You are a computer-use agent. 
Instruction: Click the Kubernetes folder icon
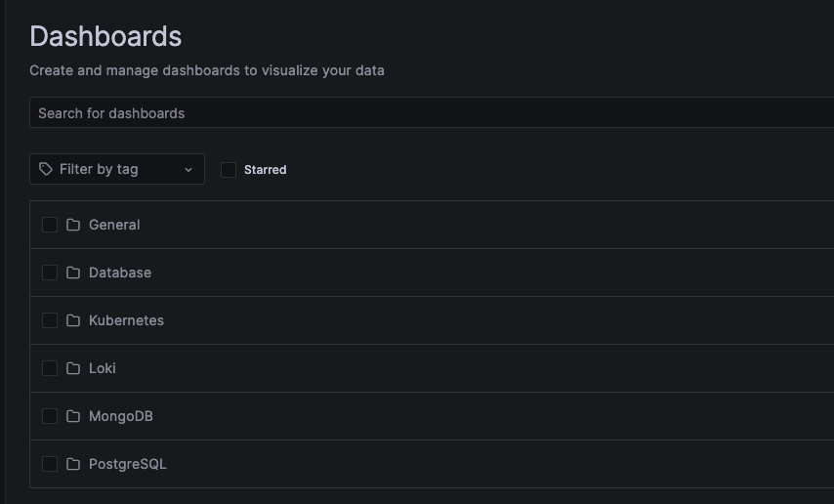coord(73,320)
